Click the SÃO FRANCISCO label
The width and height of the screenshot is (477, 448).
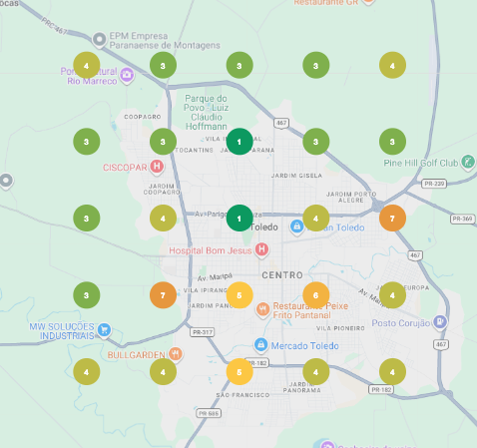point(242,395)
